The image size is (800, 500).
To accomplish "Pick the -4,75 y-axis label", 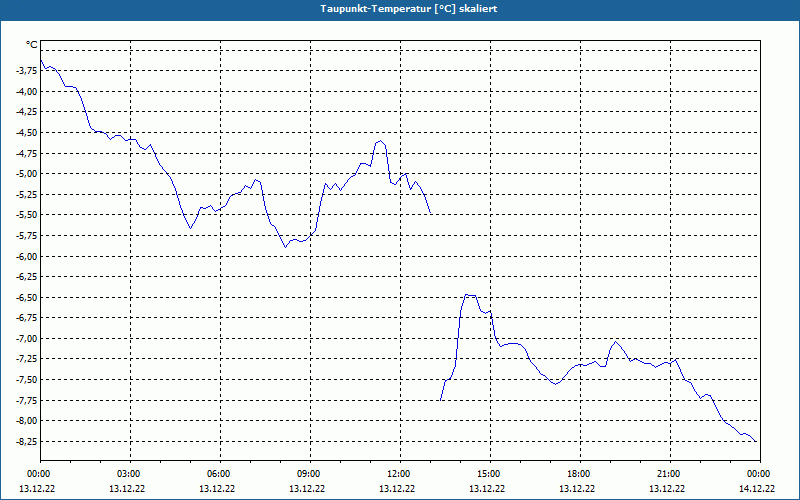I will (28, 153).
